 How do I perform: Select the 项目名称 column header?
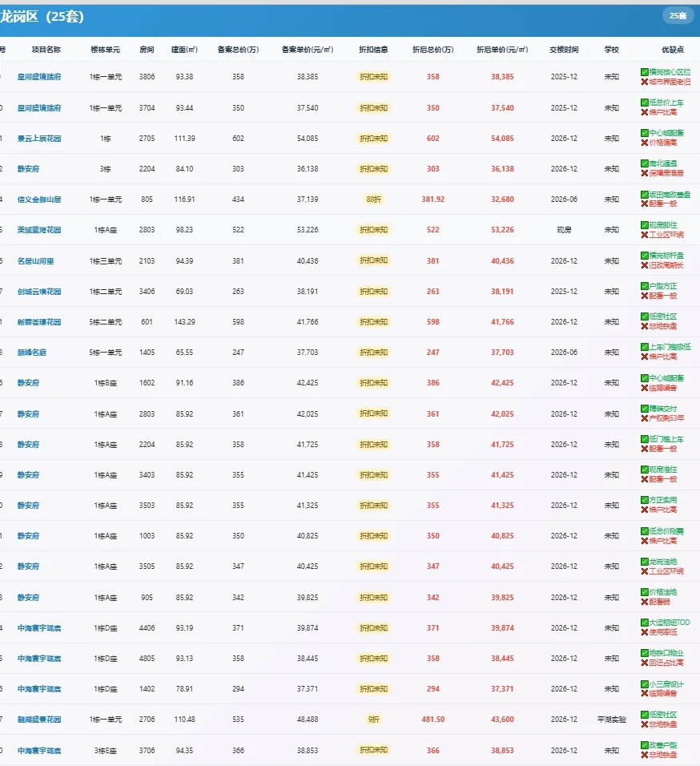coord(46,50)
